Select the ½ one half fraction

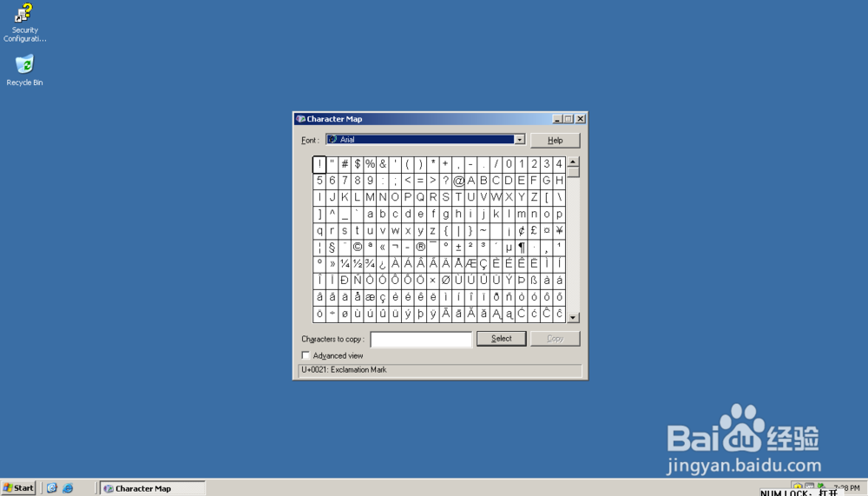[x=357, y=264]
